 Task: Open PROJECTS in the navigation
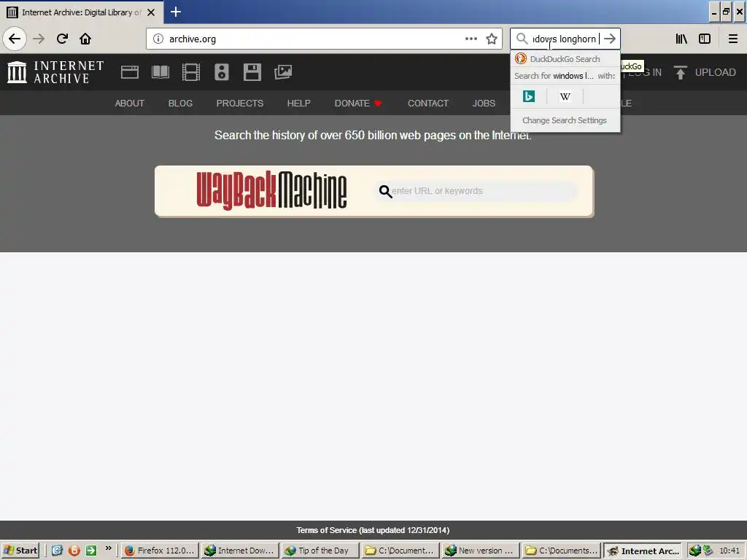click(x=239, y=104)
